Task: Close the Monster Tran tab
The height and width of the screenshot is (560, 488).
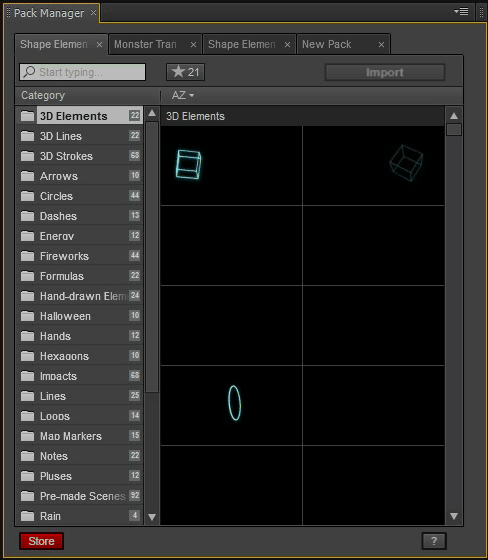Action: [x=193, y=45]
